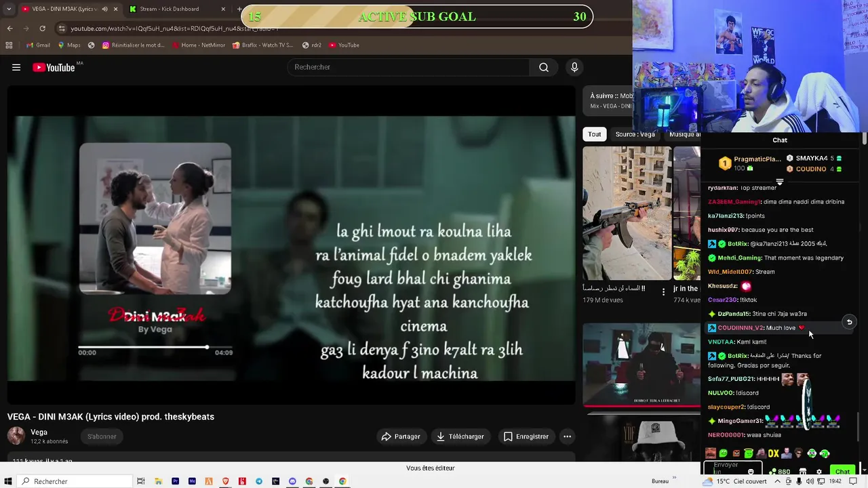Insert the laughing man emote at row start
The width and height of the screenshot is (868, 488).
click(711, 453)
